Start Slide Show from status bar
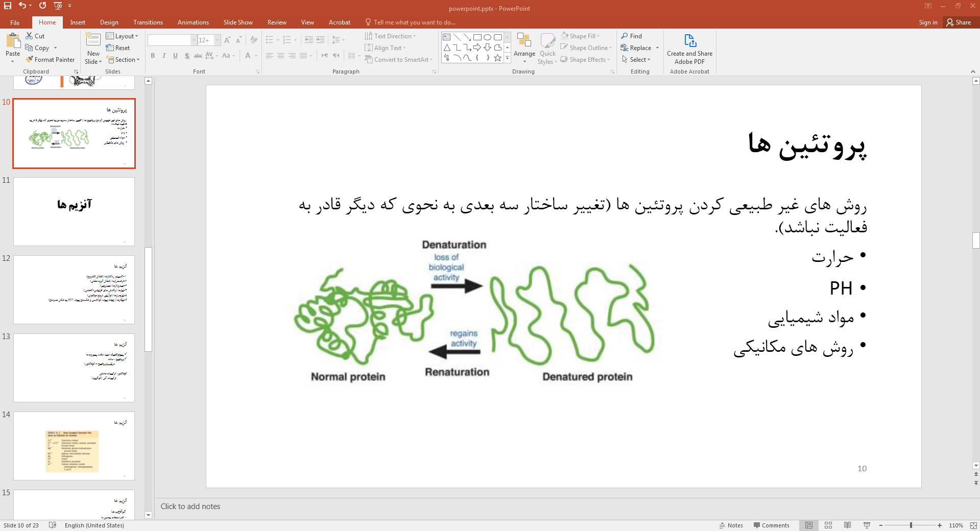This screenshot has height=531, width=980. (867, 525)
